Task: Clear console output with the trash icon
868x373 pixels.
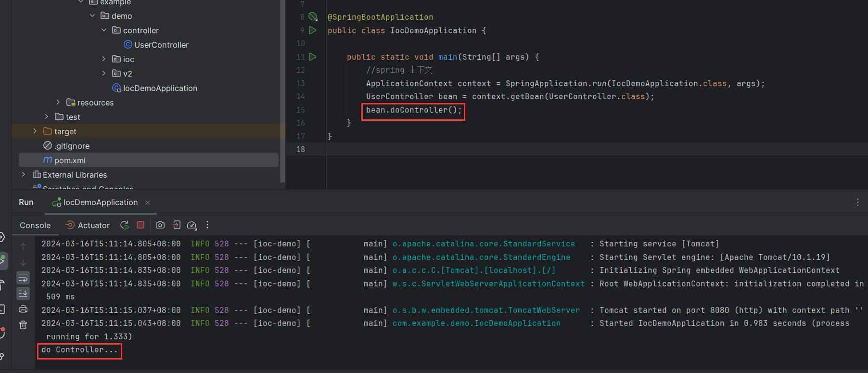Action: (23, 325)
